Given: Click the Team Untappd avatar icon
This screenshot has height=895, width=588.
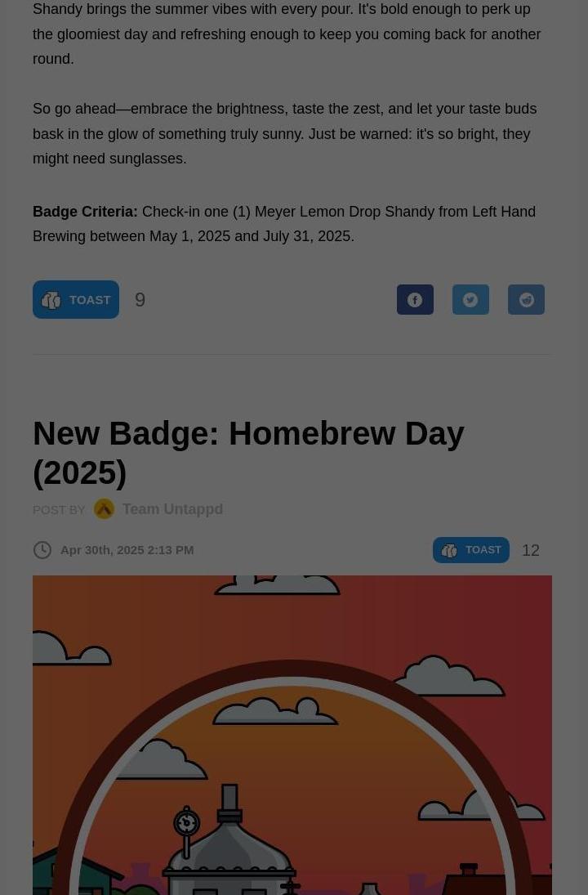Looking at the screenshot, I should [x=104, y=508].
